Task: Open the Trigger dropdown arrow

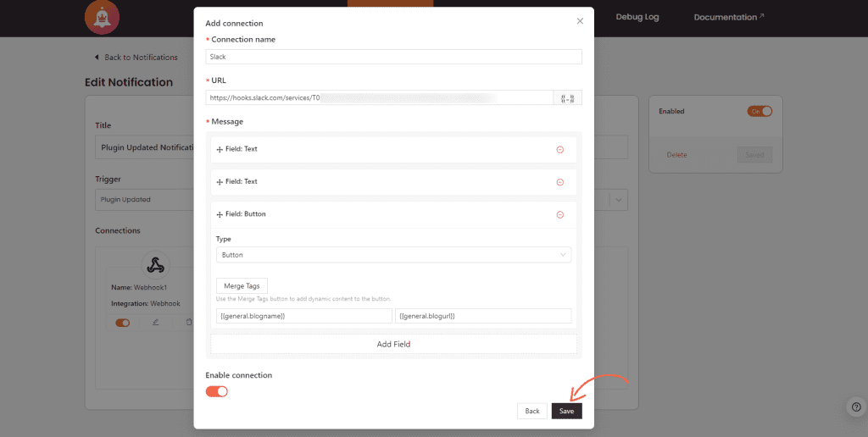Action: pos(619,200)
